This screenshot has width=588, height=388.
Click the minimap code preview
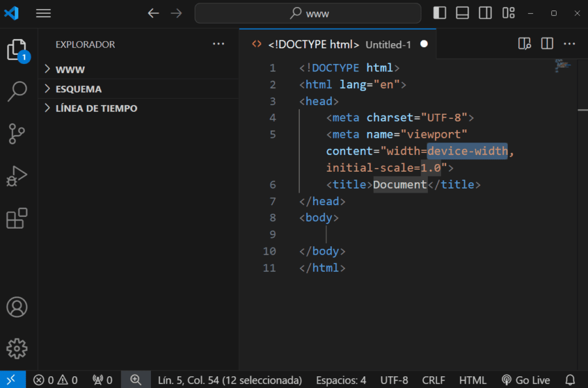[563, 65]
